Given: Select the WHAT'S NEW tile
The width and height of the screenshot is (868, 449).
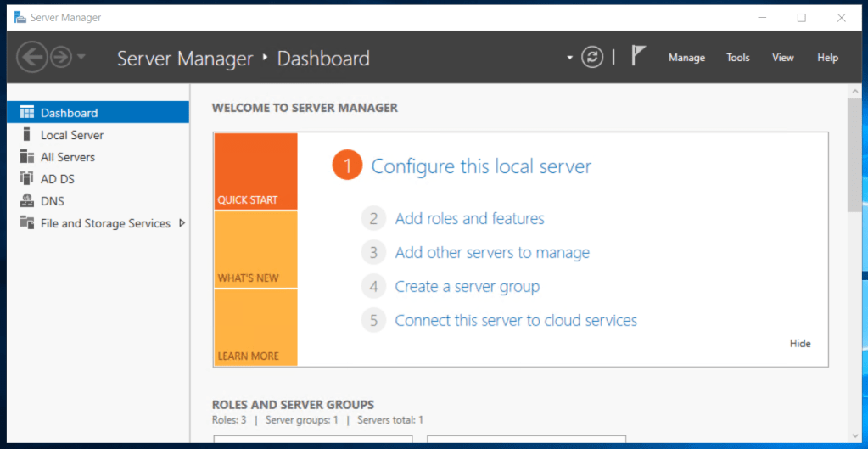Looking at the screenshot, I should coord(255,250).
